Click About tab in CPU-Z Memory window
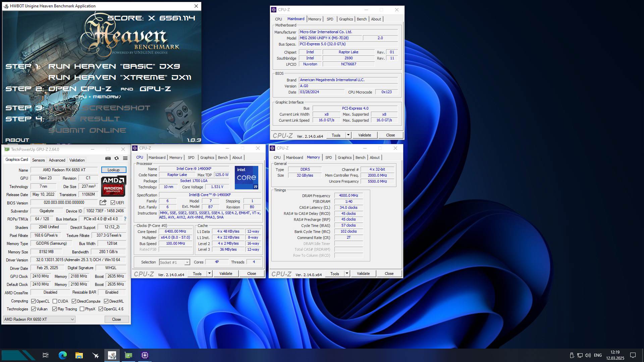The width and height of the screenshot is (644, 362). (x=375, y=158)
